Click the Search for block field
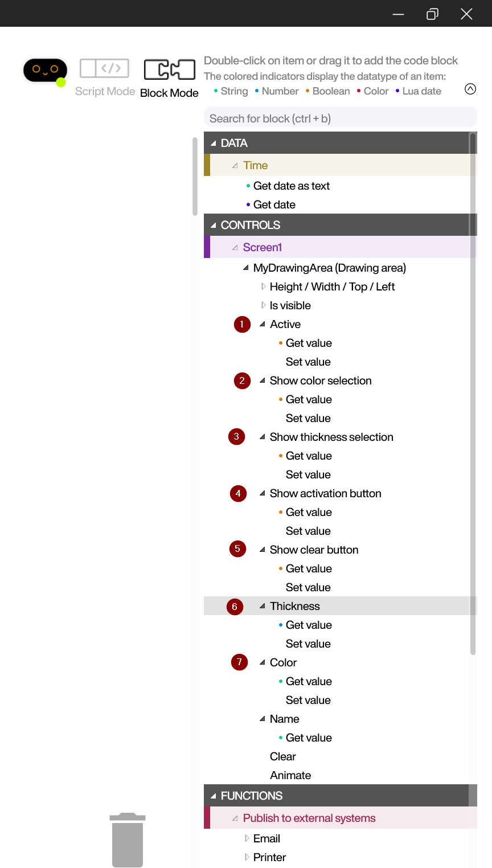This screenshot has width=492, height=868. pyautogui.click(x=340, y=118)
